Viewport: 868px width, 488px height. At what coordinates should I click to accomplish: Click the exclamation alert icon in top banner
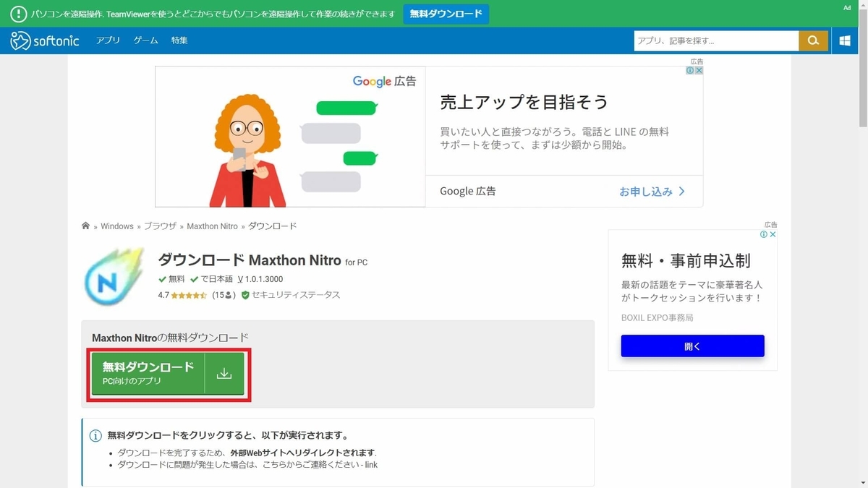tap(19, 14)
